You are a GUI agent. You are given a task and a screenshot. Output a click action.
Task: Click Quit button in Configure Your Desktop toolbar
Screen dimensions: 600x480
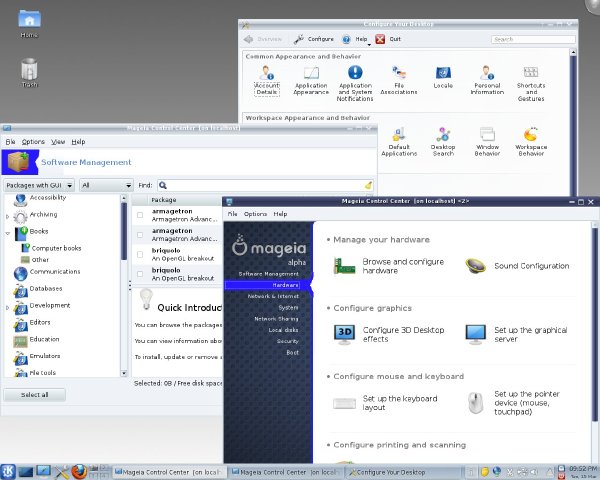(388, 39)
